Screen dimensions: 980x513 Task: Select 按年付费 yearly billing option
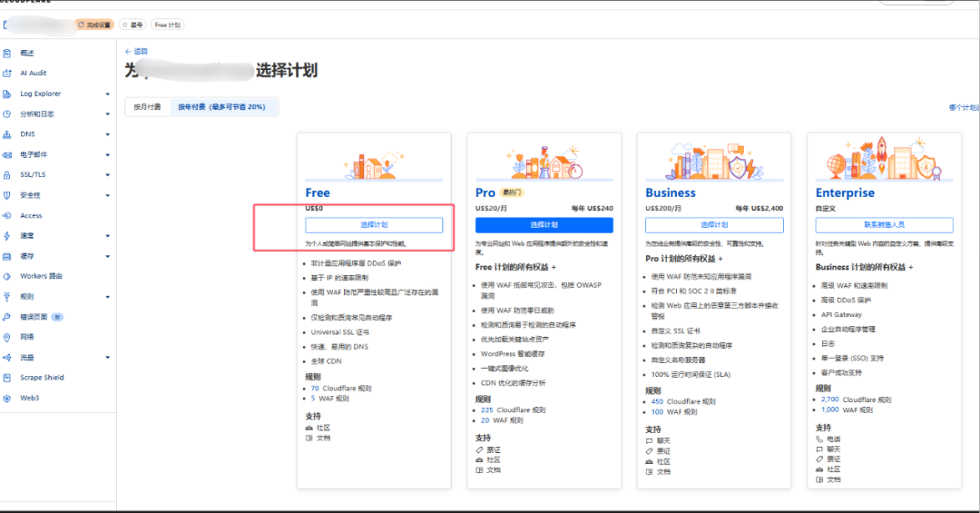[222, 107]
